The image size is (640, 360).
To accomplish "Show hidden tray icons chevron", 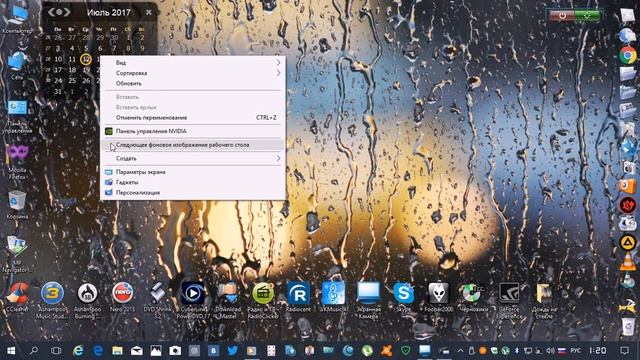I will point(460,351).
